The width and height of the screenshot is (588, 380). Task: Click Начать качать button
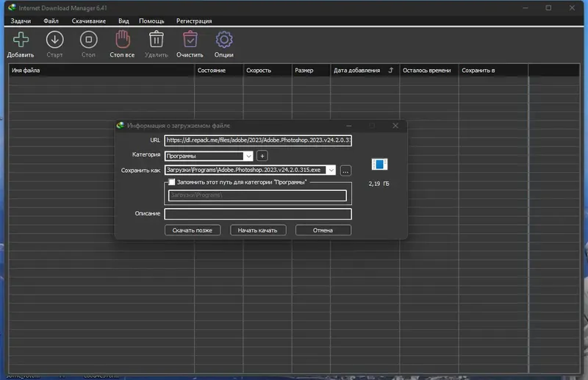tap(258, 230)
